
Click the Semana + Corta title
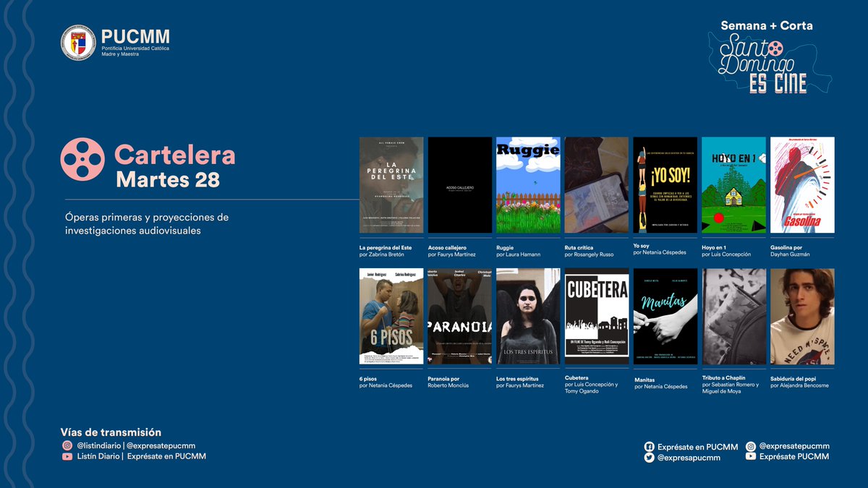pyautogui.click(x=767, y=25)
